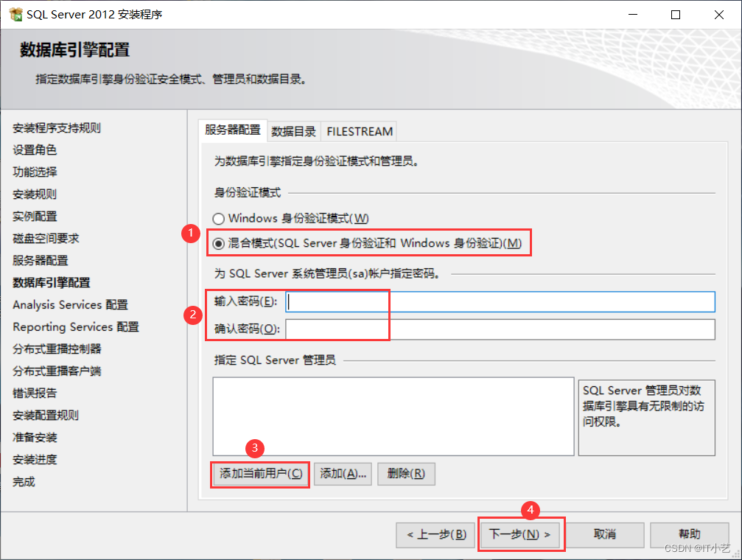
Task: Focus the 确认密码 password field
Action: tap(500, 329)
